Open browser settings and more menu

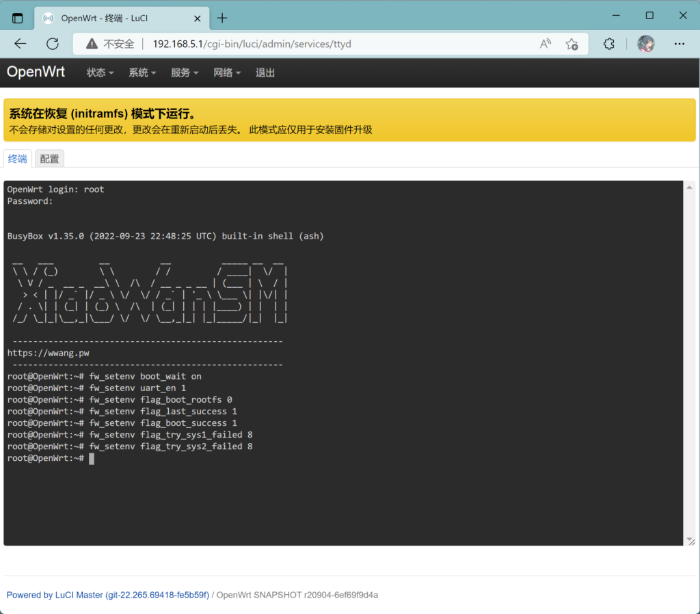point(679,44)
